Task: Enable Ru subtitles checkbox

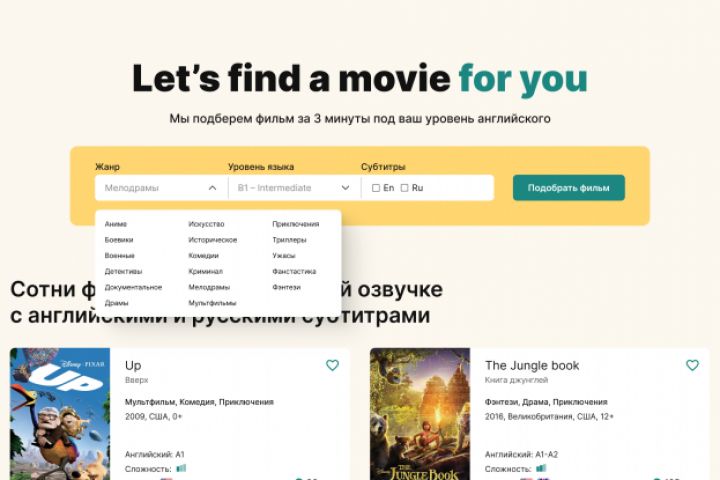Action: point(405,188)
